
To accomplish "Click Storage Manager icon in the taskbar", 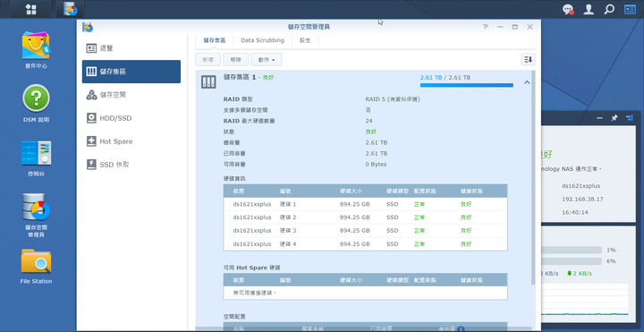I will pyautogui.click(x=71, y=9).
